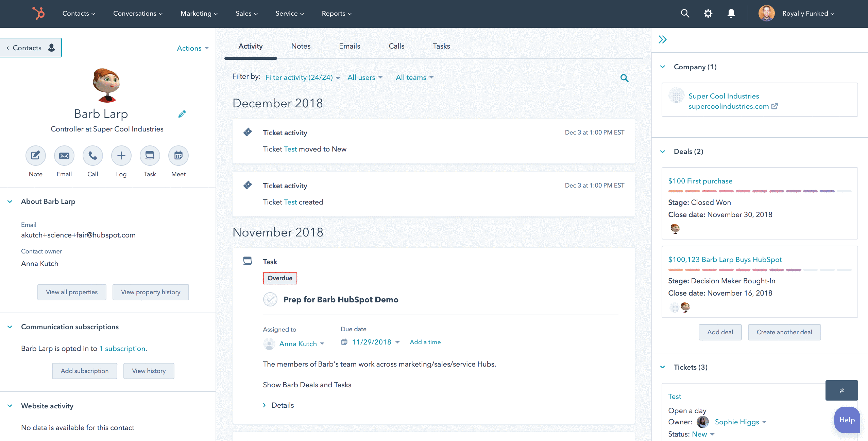
Task: Open the notifications bell icon
Action: (x=731, y=14)
